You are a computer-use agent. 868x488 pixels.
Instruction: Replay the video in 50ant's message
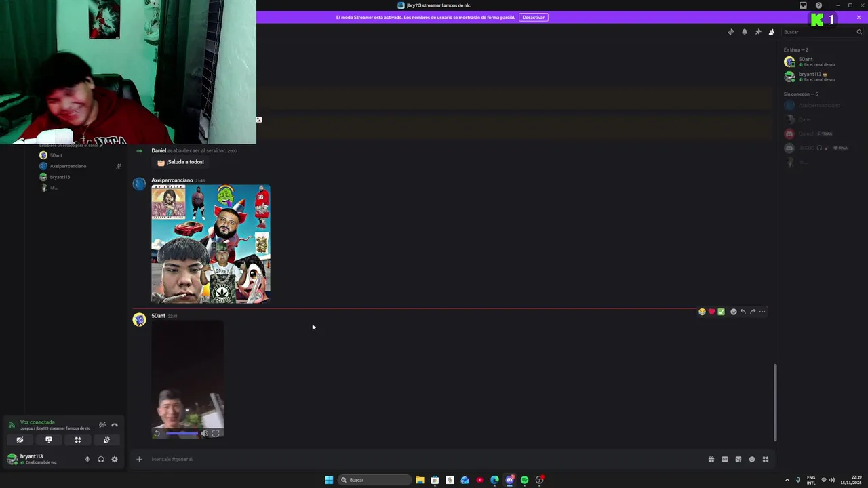(x=157, y=433)
